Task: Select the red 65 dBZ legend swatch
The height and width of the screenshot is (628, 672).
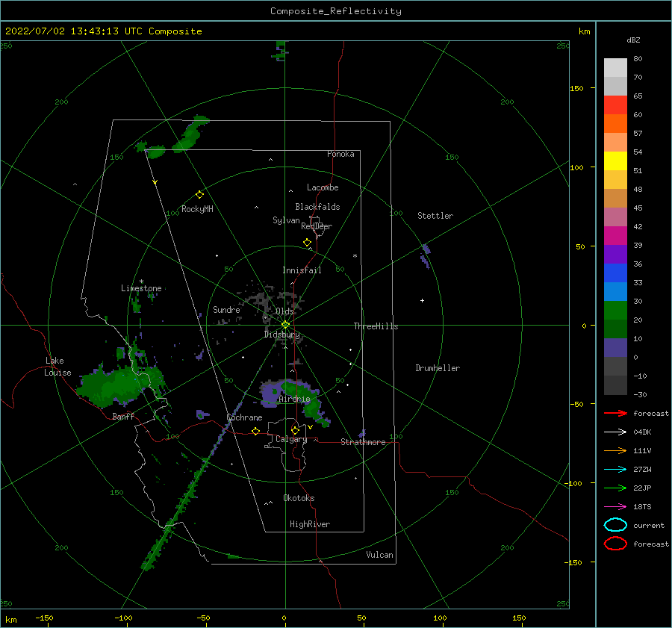Action: (x=615, y=105)
